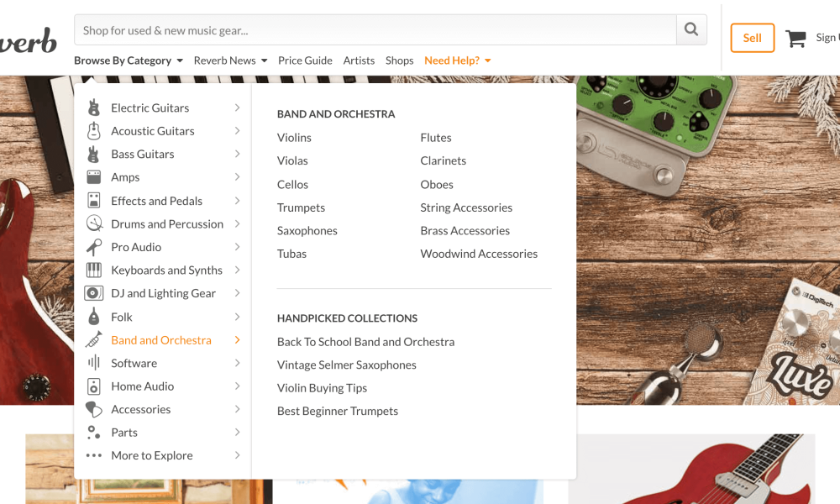
Task: Click the Home Audio speaker icon
Action: pyautogui.click(x=94, y=386)
